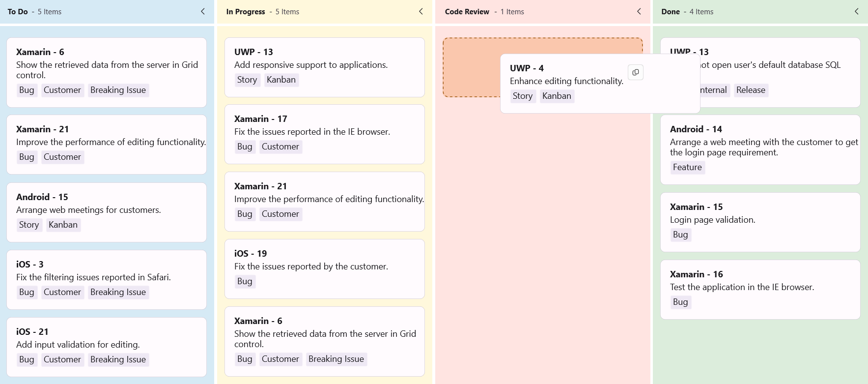The height and width of the screenshot is (384, 868).
Task: Open UWP - 13 card in In Progress
Action: (x=325, y=67)
